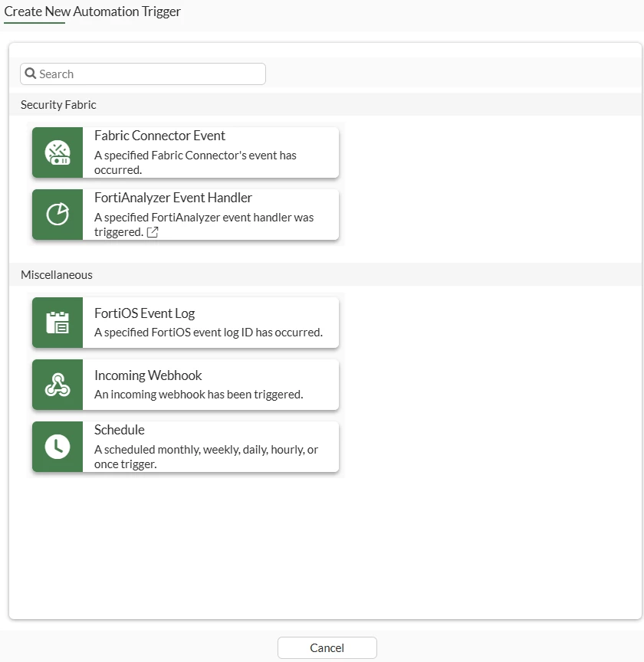Click the Fabric Connector Event icon
The height and width of the screenshot is (662, 644).
58,152
